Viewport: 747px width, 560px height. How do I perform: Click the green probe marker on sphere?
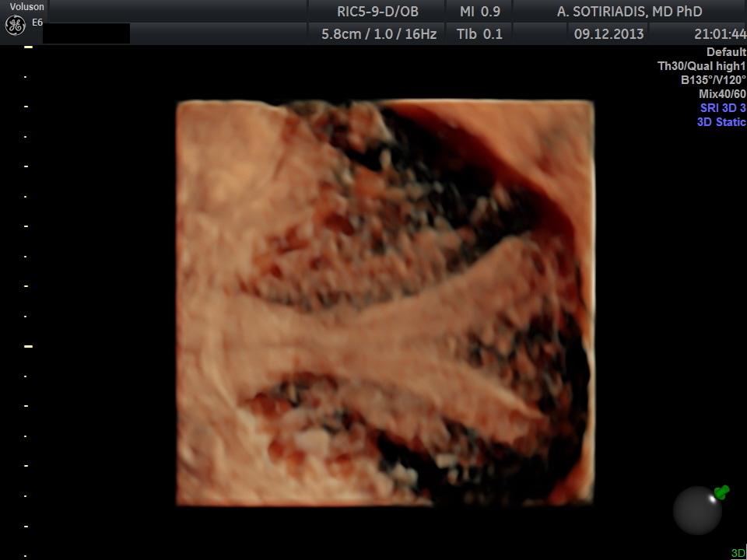click(x=721, y=492)
